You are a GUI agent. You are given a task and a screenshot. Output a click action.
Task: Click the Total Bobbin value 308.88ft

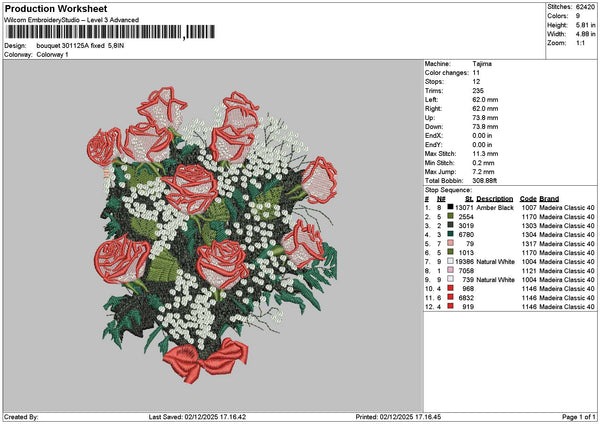485,181
